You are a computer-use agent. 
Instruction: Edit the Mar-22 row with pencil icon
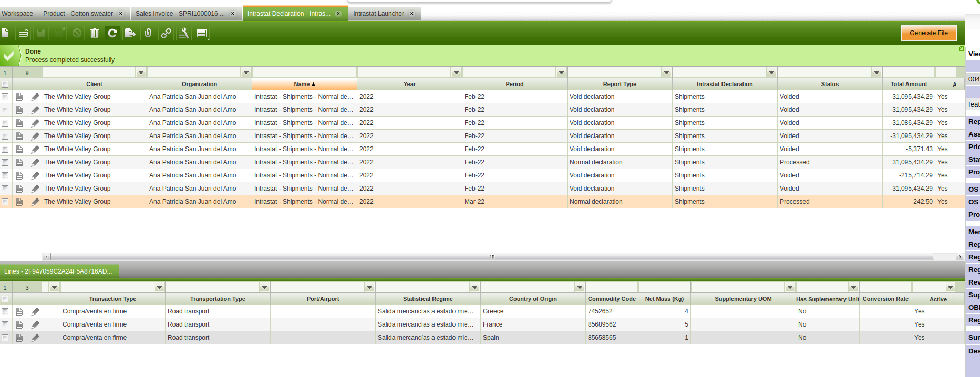coord(35,202)
